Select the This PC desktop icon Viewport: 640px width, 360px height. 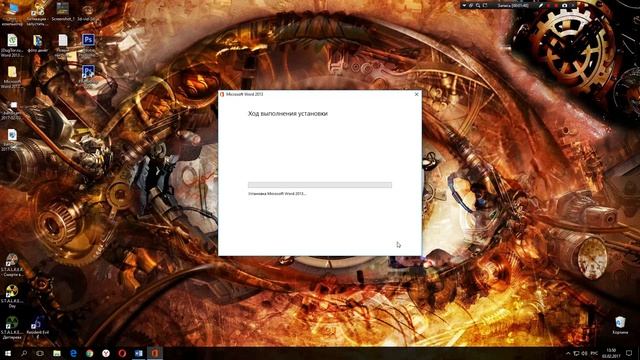click(x=12, y=13)
